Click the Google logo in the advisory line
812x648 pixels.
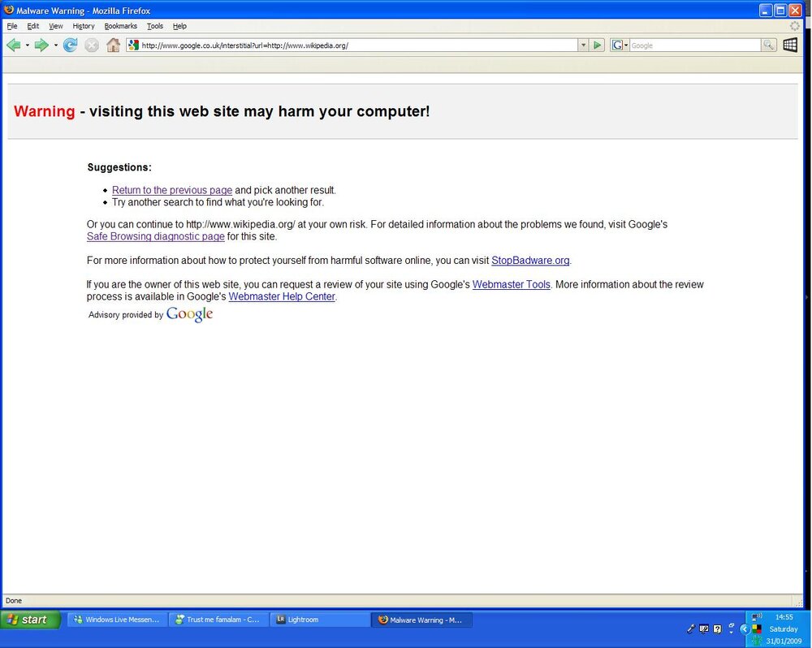(189, 314)
